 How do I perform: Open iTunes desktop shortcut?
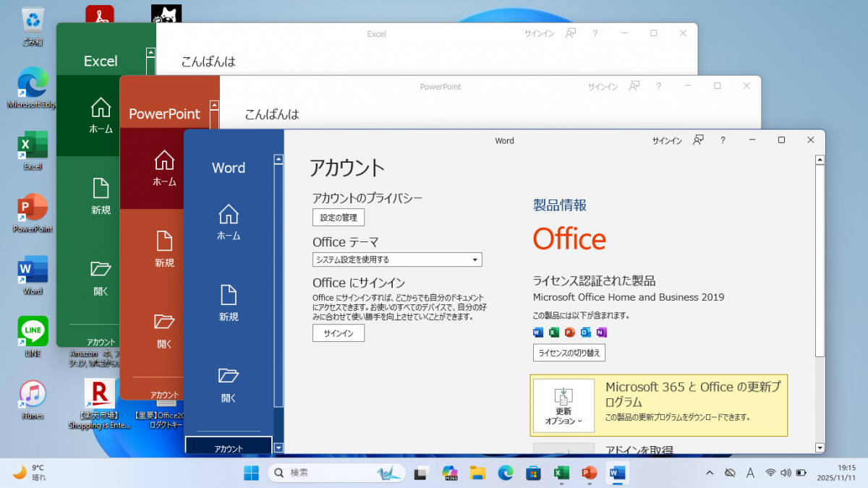pos(33,399)
